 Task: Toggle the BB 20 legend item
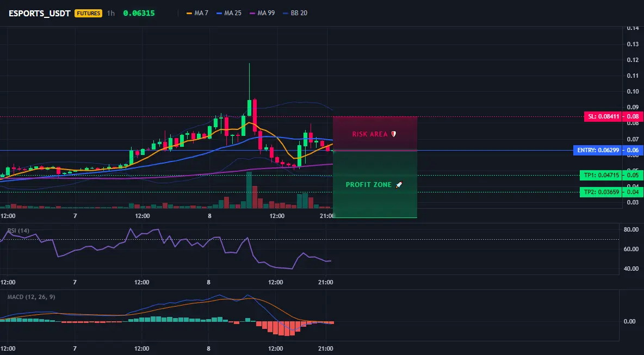coord(295,13)
